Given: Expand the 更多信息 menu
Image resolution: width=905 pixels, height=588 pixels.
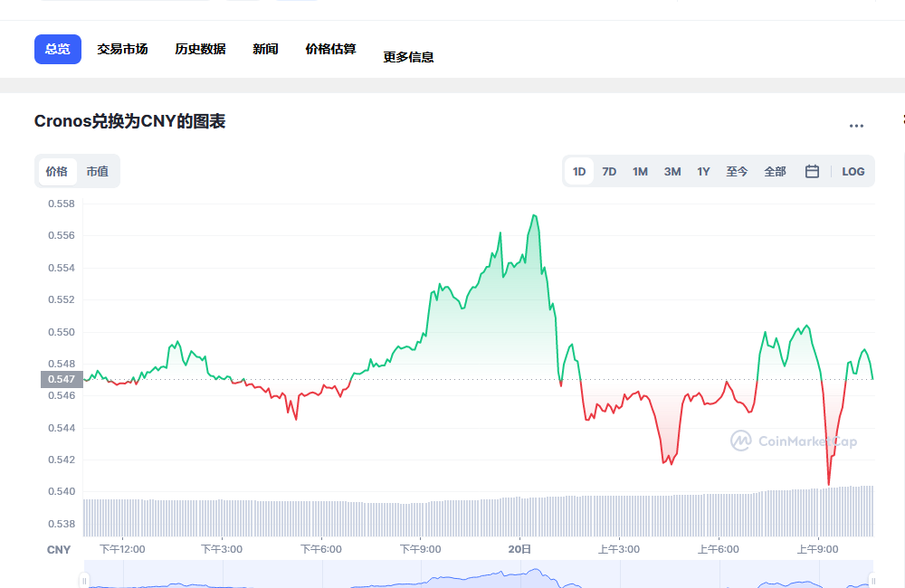Looking at the screenshot, I should [x=409, y=57].
